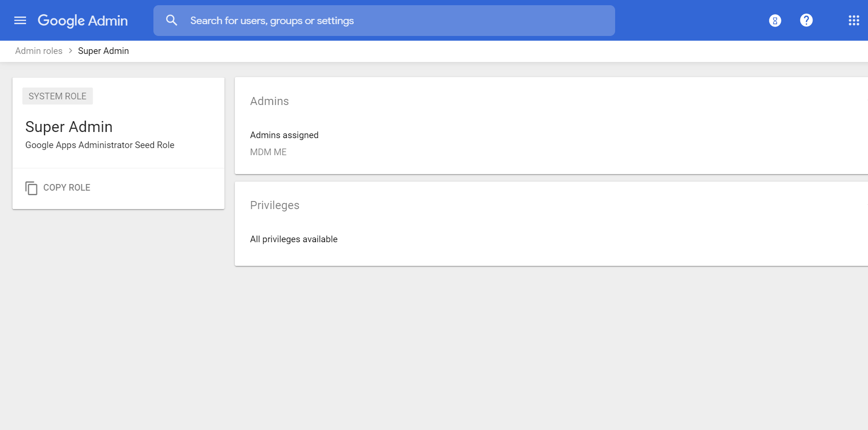Open the Help question mark icon
Image resolution: width=868 pixels, height=430 pixels.
click(x=806, y=20)
